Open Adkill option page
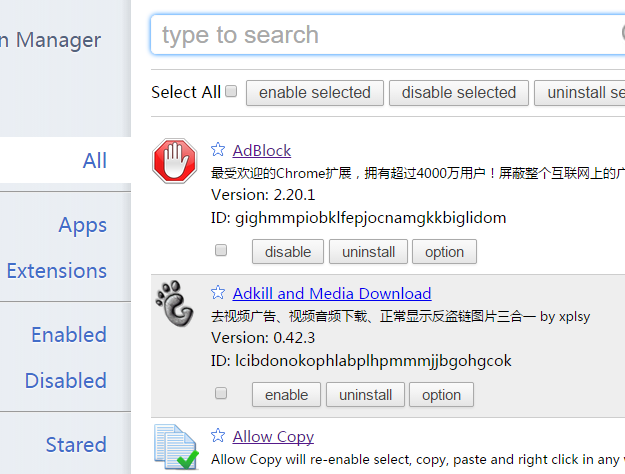Image resolution: width=625 pixels, height=474 pixels. pos(442,395)
